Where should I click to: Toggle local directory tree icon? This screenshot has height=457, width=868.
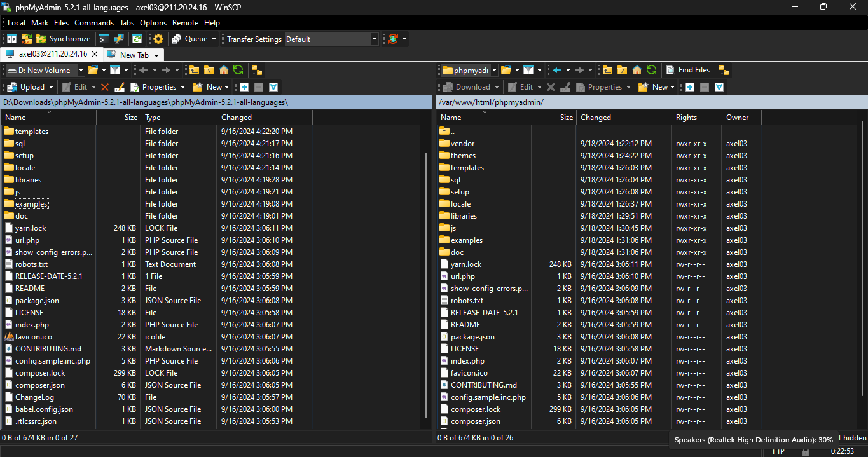pyautogui.click(x=256, y=70)
